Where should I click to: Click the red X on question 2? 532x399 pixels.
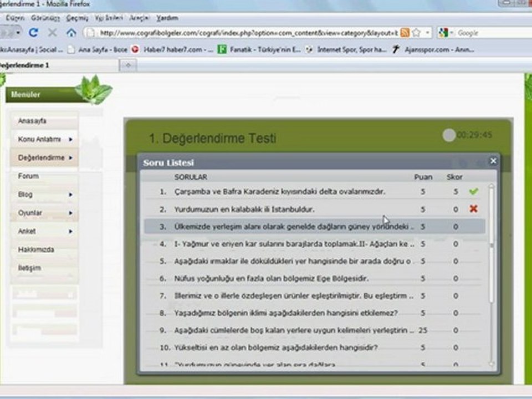click(474, 209)
